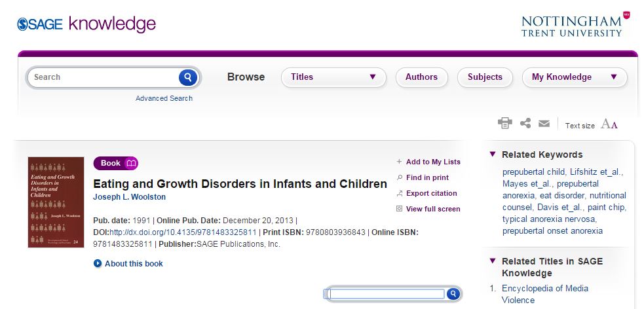This screenshot has width=644, height=309.
Task: Open author Joseph L. Woolston's page
Action: (x=130, y=197)
